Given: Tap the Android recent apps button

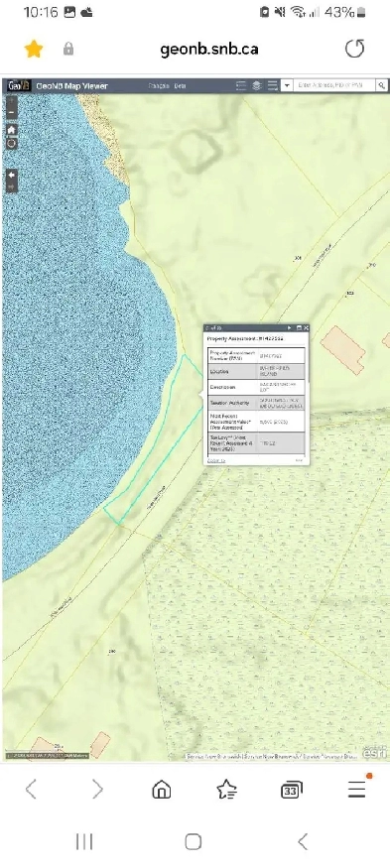Looking at the screenshot, I should click(x=84, y=842).
